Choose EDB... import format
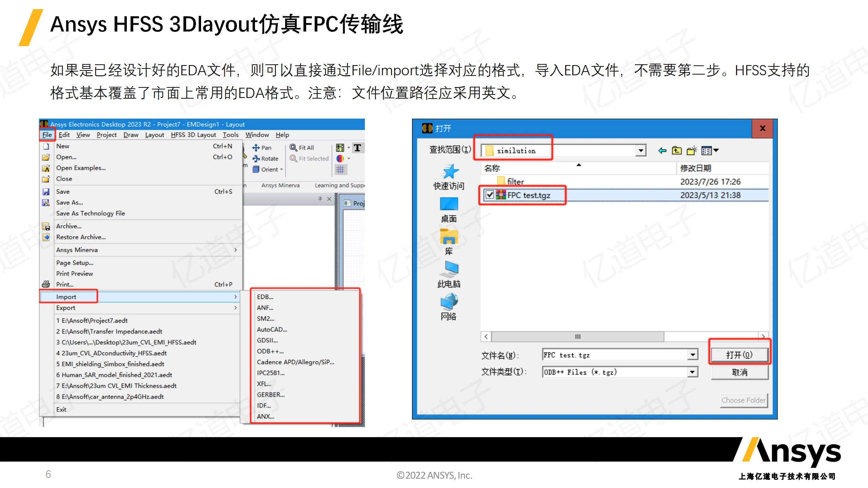The image size is (868, 488). (x=265, y=297)
